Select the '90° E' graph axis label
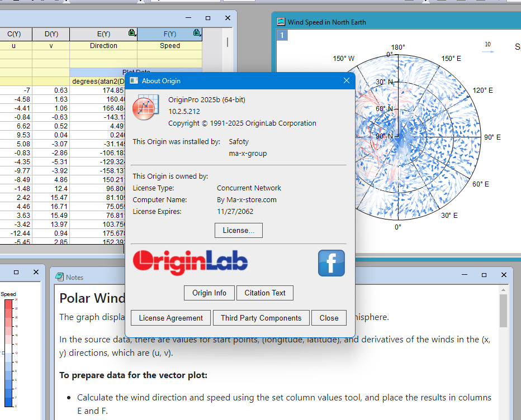Screen dimensions: 521x420 click(492, 137)
